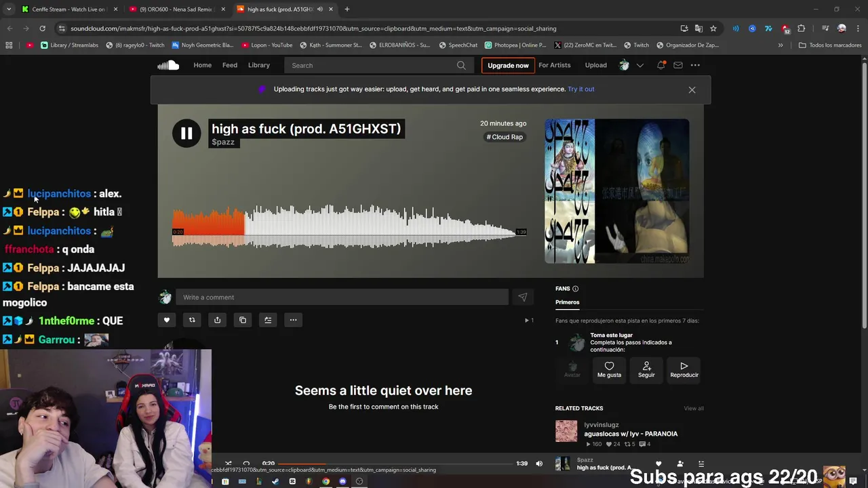868x488 pixels.
Task: Open the messages envelope icon
Action: coord(677,65)
